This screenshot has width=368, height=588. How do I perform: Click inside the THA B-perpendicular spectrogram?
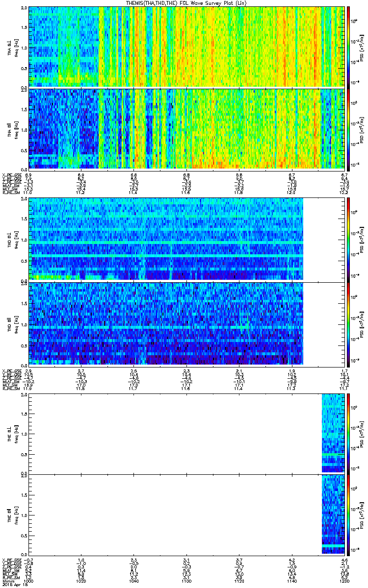tap(186, 47)
